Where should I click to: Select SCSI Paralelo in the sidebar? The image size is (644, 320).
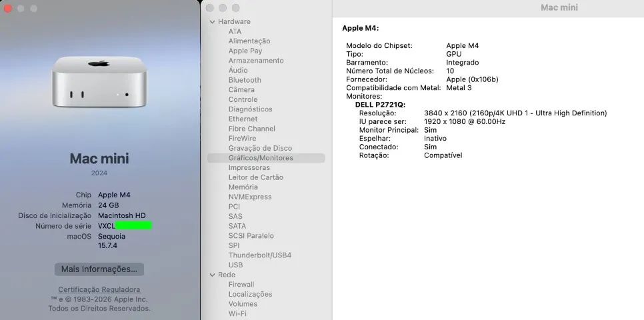(251, 236)
